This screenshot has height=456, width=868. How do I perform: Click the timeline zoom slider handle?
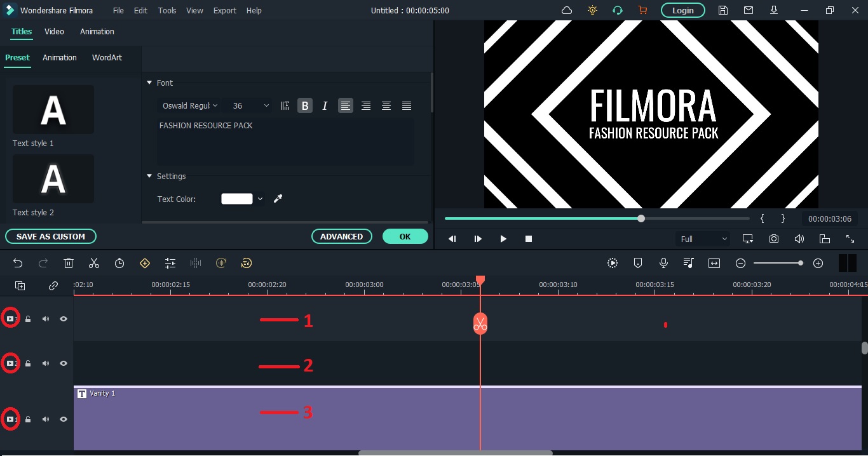click(x=801, y=263)
